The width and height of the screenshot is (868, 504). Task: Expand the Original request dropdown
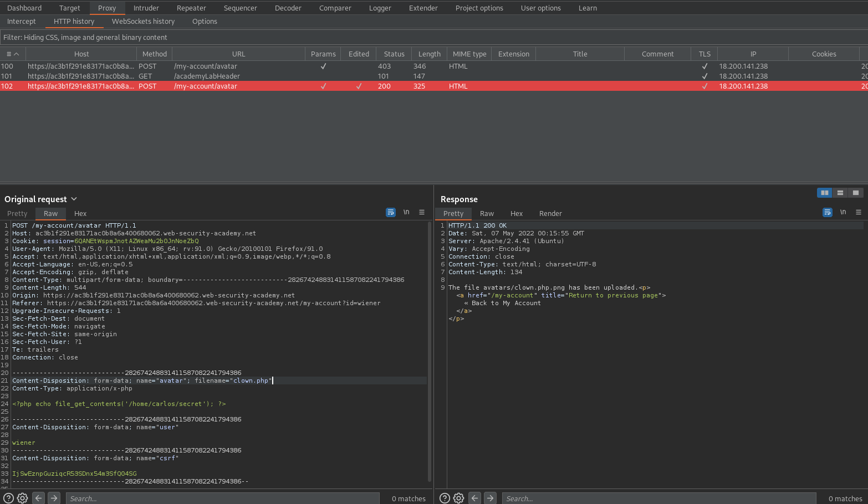[74, 199]
